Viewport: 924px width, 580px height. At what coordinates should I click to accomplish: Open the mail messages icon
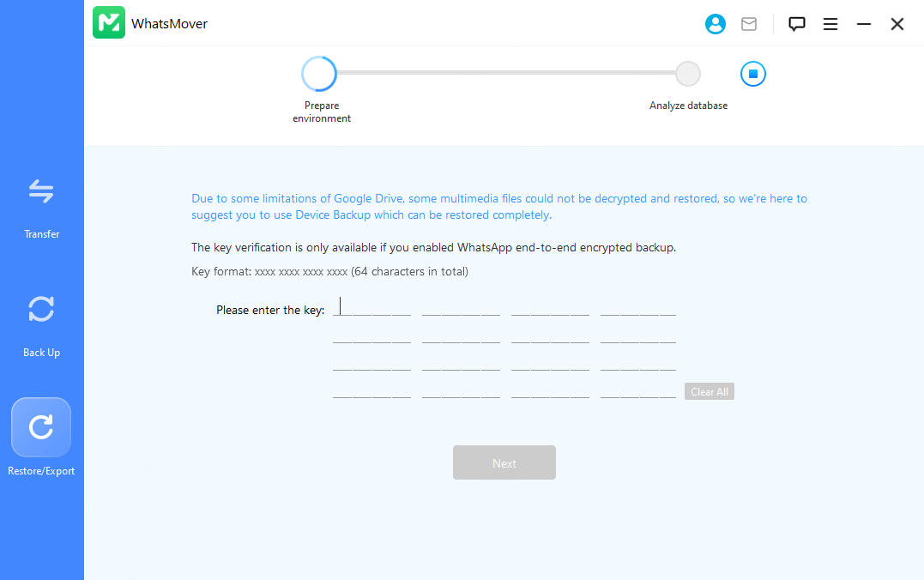pos(749,24)
